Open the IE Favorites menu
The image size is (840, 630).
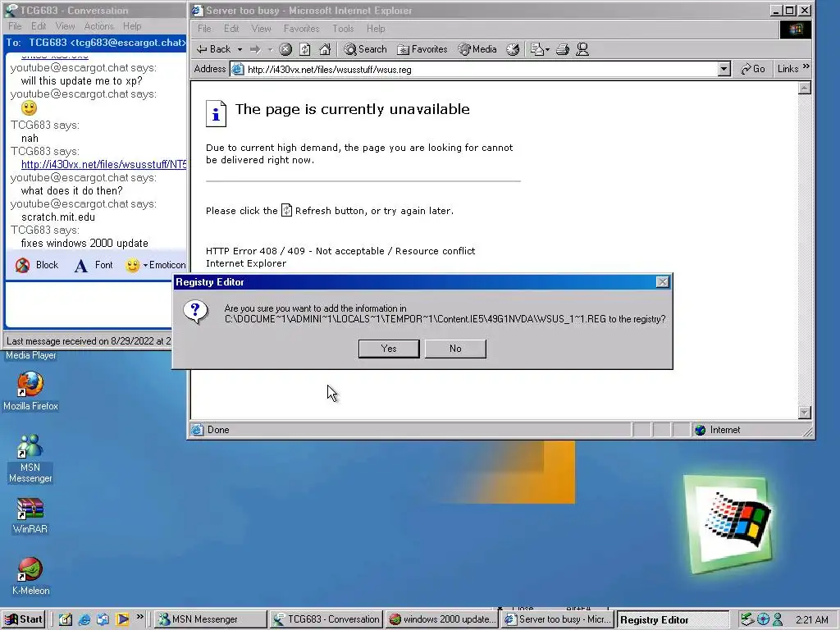[302, 29]
